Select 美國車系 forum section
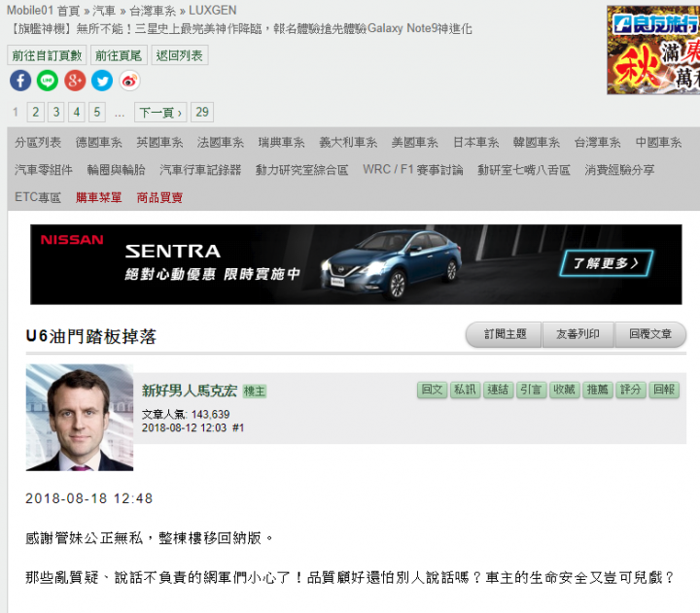The height and width of the screenshot is (613, 700). 415,142
